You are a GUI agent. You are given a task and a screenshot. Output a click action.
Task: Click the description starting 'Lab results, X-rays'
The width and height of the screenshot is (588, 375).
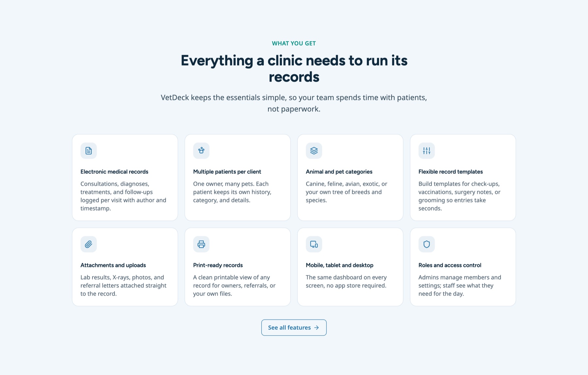click(123, 285)
